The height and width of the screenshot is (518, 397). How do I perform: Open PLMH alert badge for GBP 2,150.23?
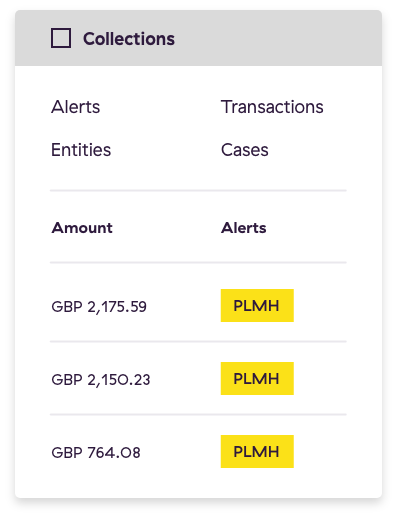click(x=257, y=378)
